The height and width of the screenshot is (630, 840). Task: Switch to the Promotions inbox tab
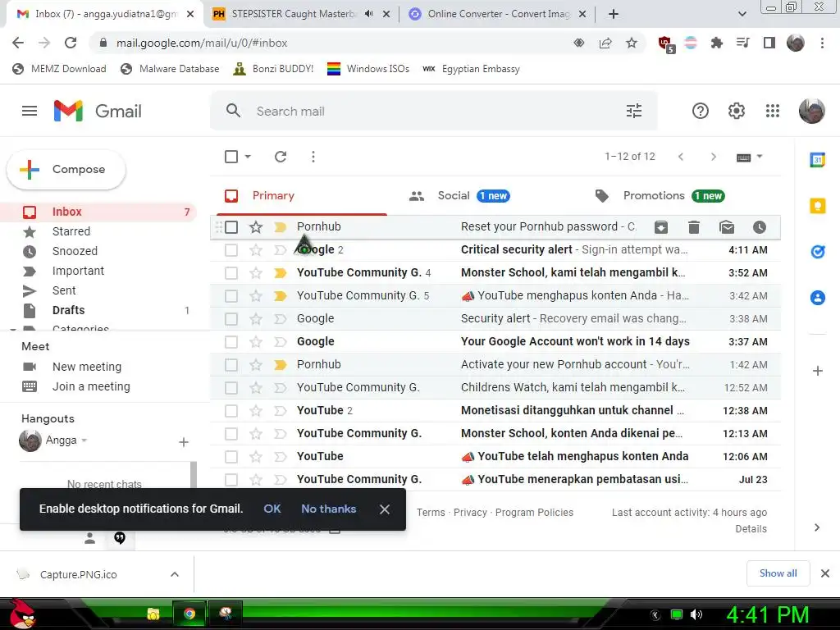[x=660, y=195]
